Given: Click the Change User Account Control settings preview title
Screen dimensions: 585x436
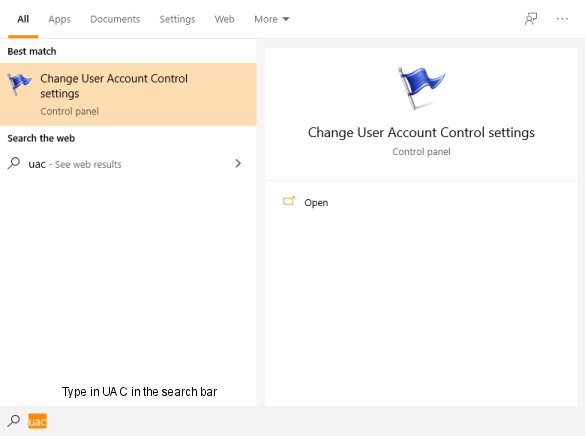Looking at the screenshot, I should tap(421, 132).
